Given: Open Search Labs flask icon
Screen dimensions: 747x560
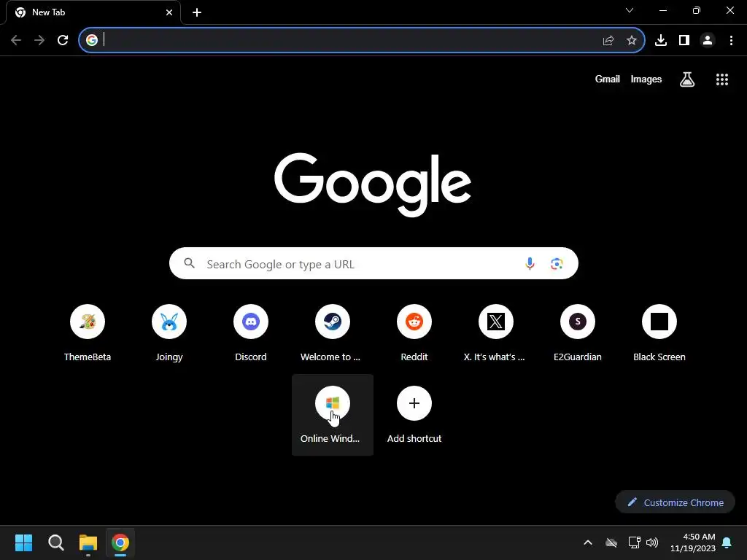Looking at the screenshot, I should tap(687, 79).
